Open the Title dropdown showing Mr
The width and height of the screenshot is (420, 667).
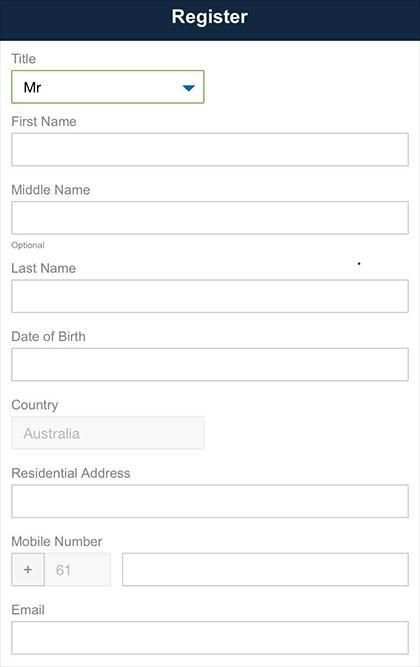(x=108, y=87)
